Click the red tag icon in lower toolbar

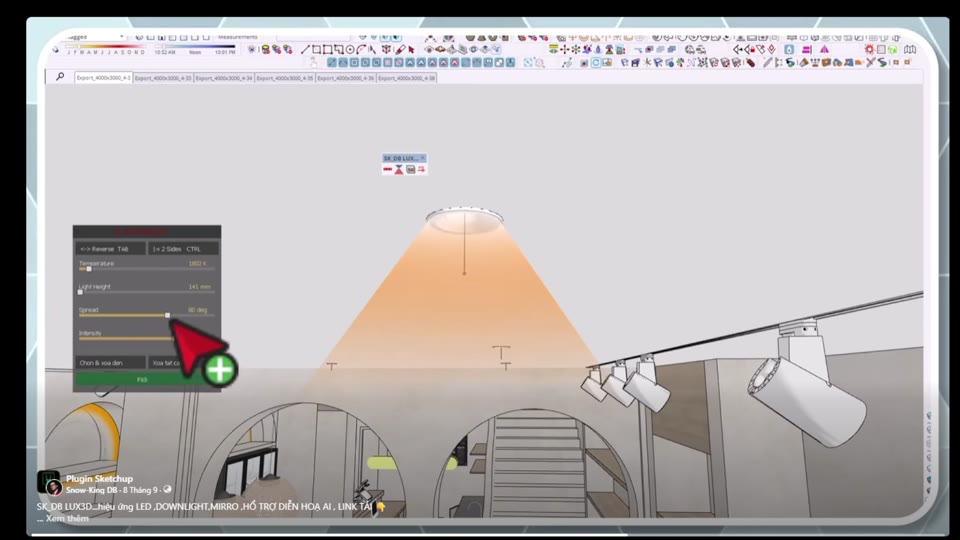click(x=750, y=62)
